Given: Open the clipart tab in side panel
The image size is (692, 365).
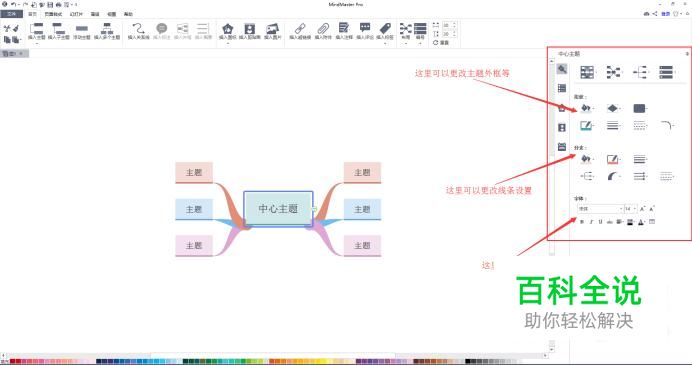Looking at the screenshot, I should [x=562, y=128].
